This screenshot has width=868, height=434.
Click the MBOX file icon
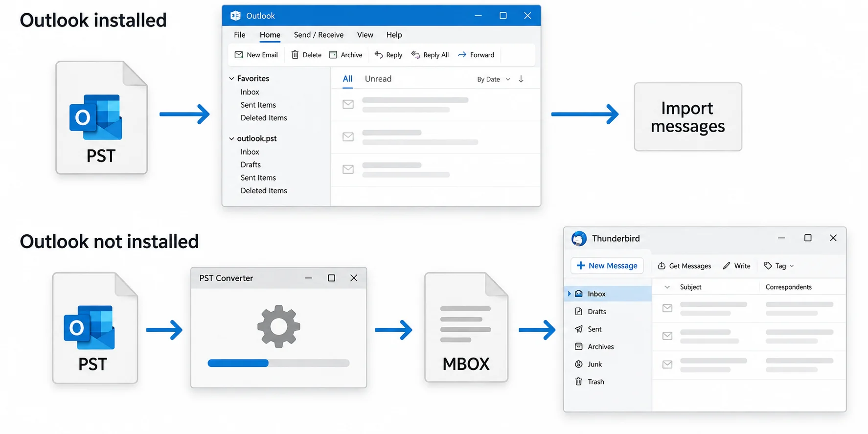[466, 327]
